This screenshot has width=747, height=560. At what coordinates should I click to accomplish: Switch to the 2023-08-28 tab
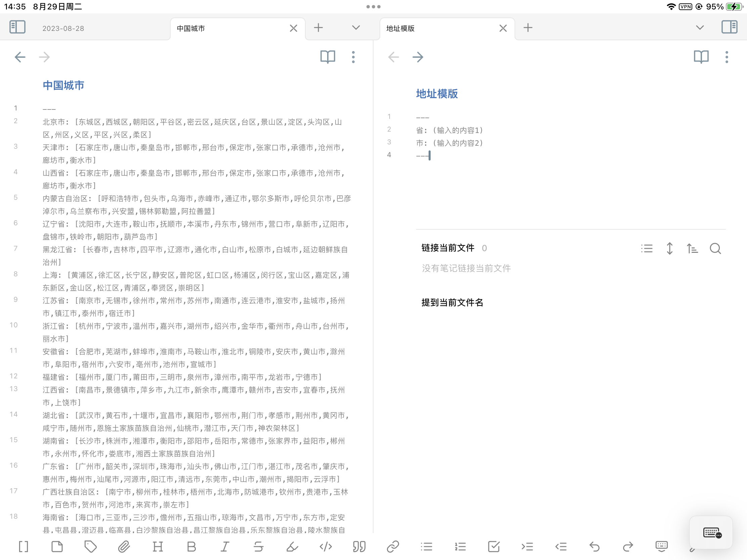63,28
